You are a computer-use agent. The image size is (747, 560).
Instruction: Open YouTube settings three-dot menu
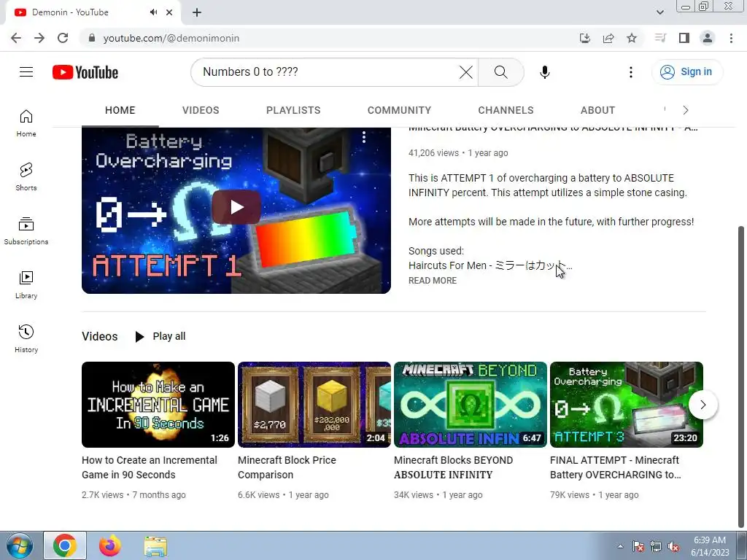631,72
